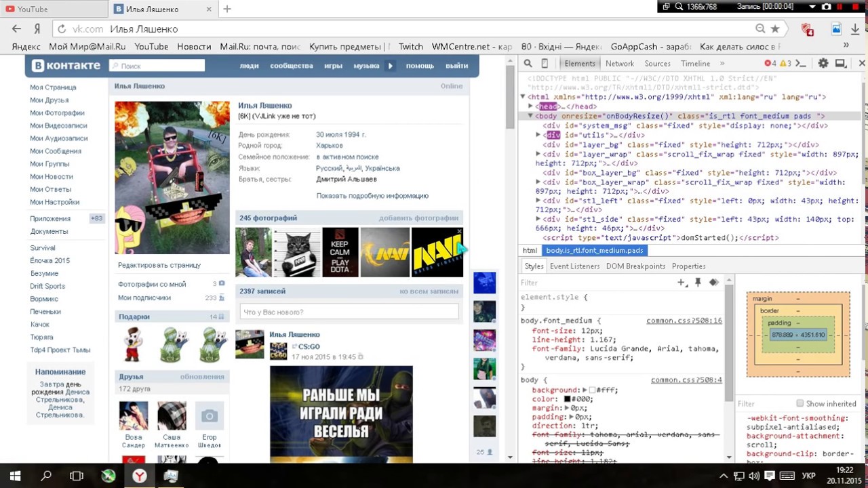The image size is (868, 488).
Task: Switch to the Network panel tab
Action: pyautogui.click(x=620, y=63)
